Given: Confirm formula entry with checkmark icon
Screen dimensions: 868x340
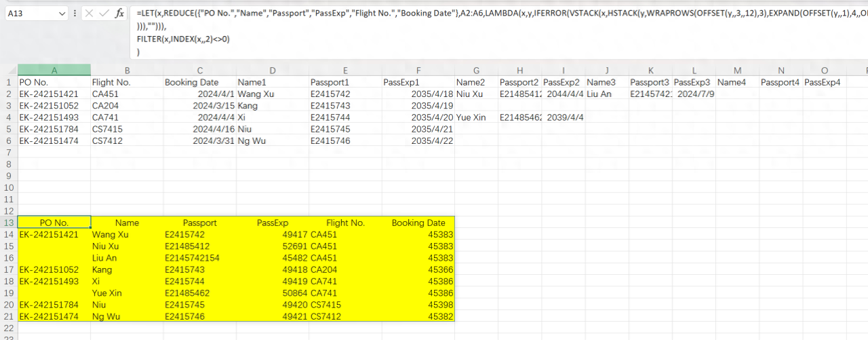Looking at the screenshot, I should (104, 13).
